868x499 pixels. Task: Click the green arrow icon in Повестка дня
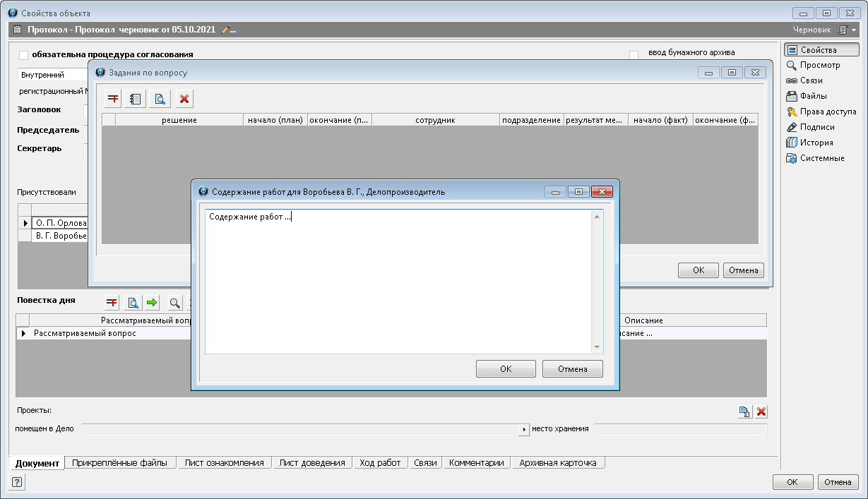(x=151, y=303)
